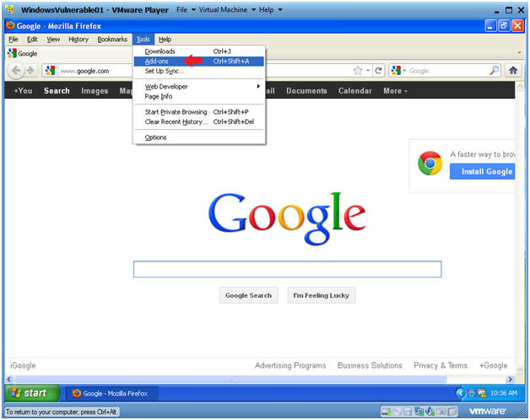Open the Bookmarks menu

pos(112,39)
